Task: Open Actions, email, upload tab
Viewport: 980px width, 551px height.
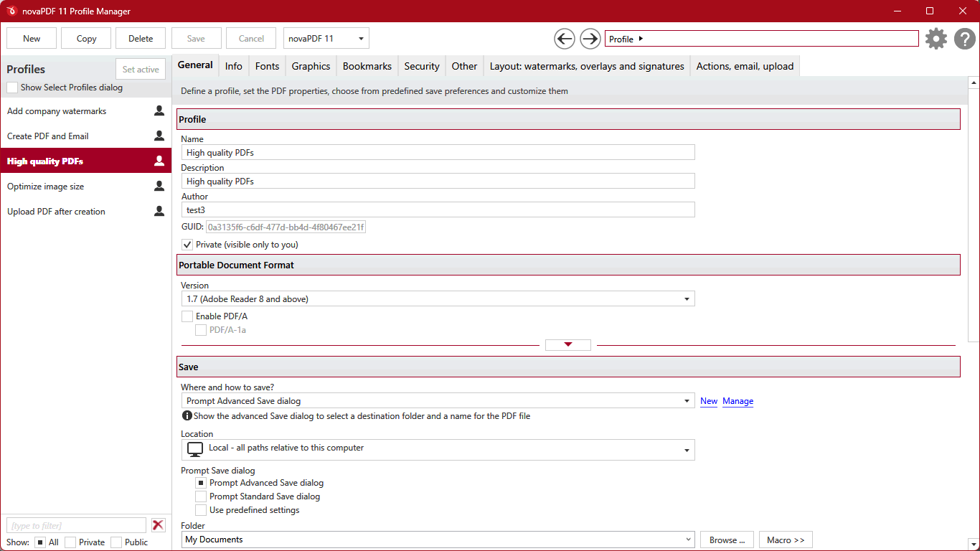Action: [x=745, y=66]
